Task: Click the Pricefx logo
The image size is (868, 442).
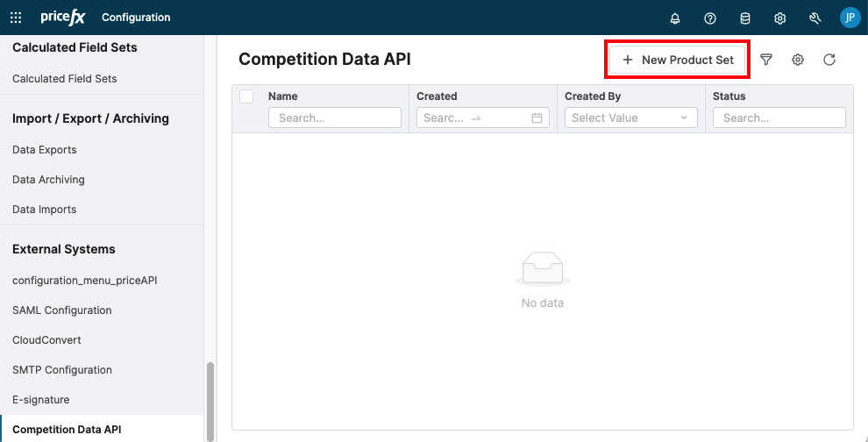Action: coord(62,18)
